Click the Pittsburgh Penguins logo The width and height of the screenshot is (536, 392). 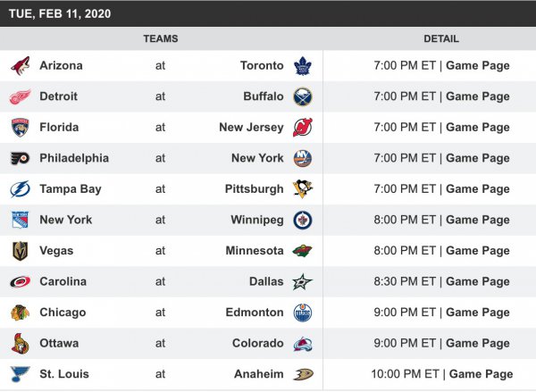click(303, 188)
